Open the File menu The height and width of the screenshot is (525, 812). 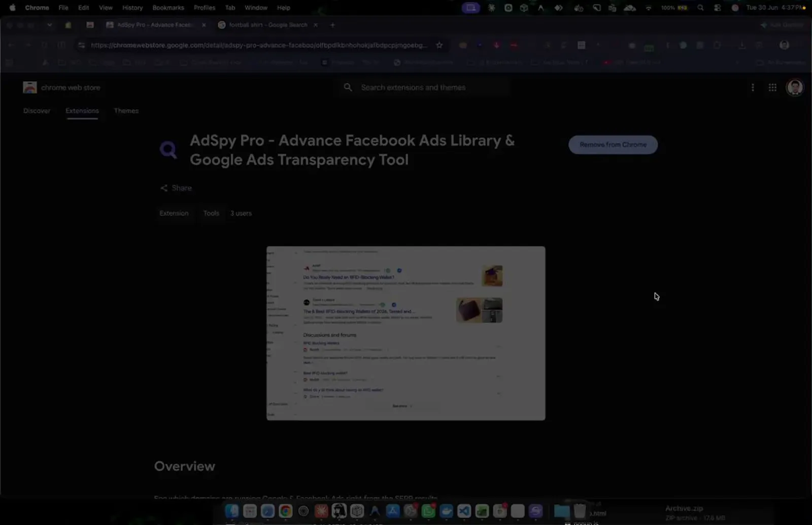pos(63,8)
